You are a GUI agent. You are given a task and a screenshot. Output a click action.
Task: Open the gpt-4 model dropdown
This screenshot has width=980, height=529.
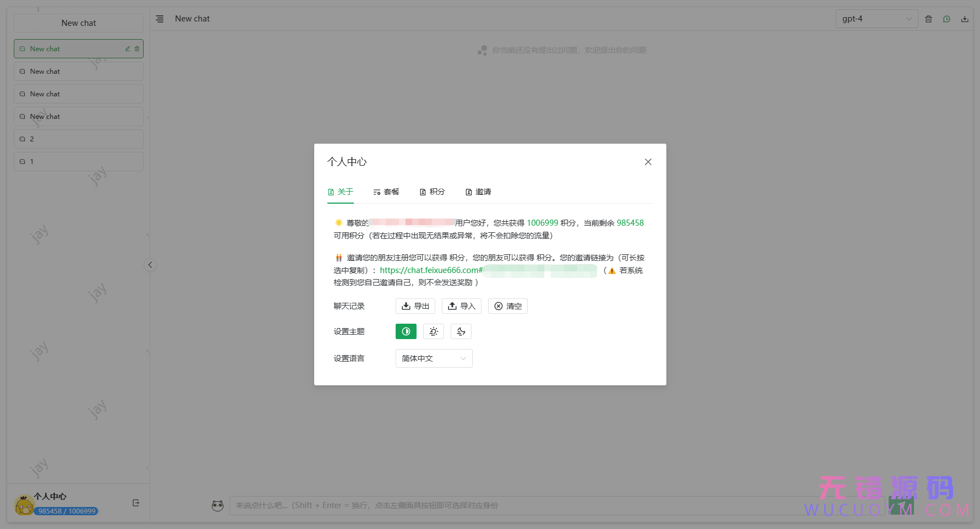pos(877,18)
